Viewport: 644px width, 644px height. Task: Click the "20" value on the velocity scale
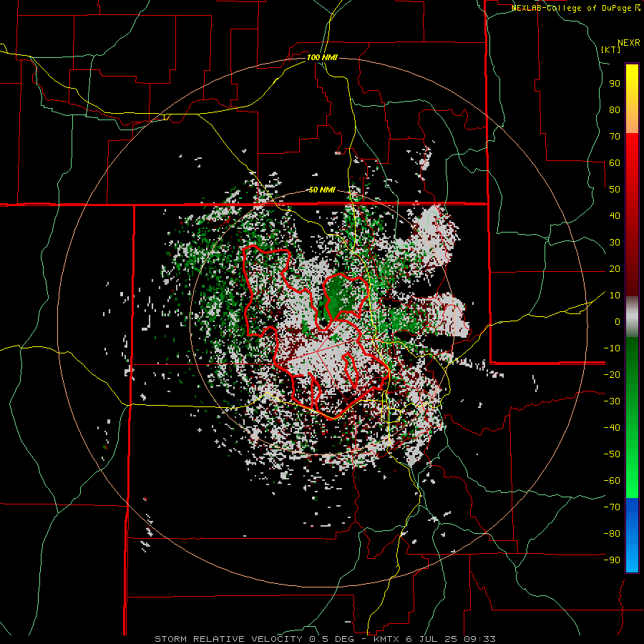coord(615,269)
